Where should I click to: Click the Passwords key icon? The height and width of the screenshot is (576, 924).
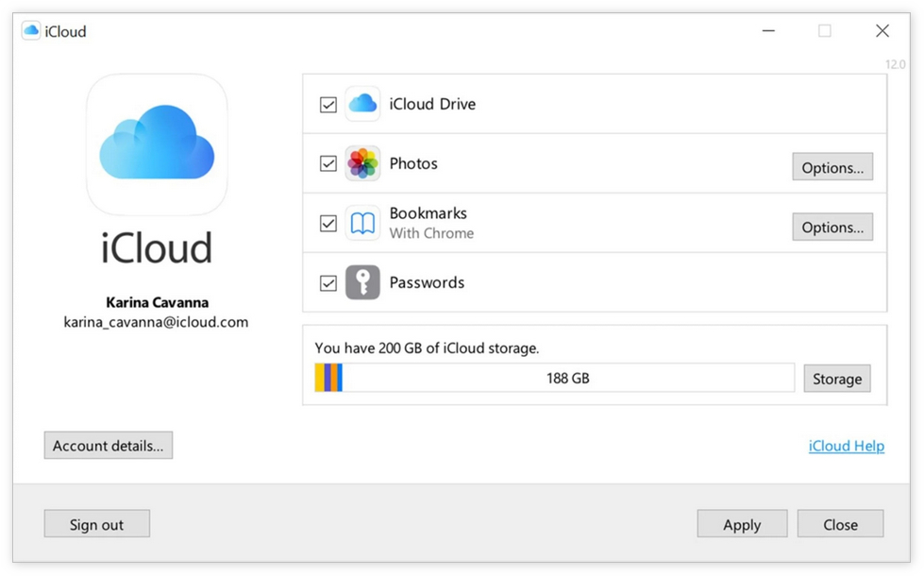(x=362, y=282)
